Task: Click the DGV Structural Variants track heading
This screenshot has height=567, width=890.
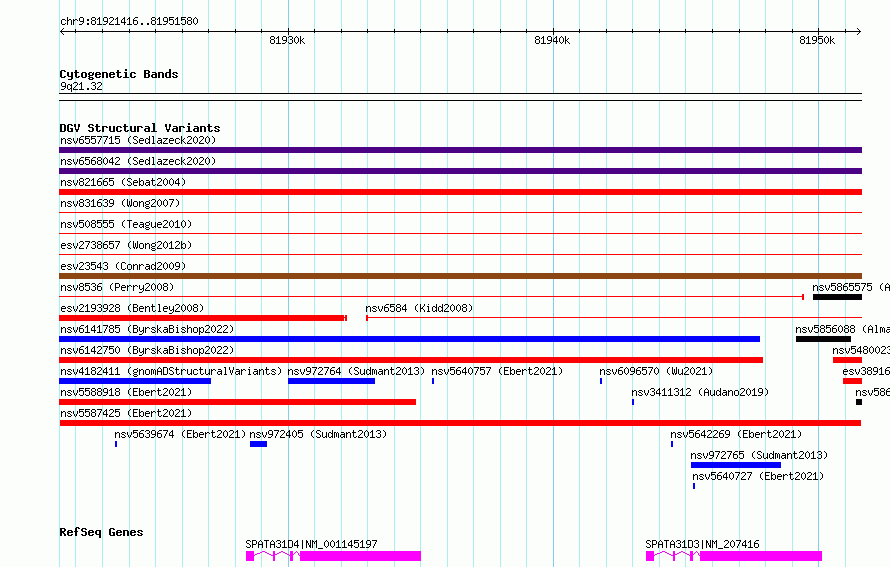Action: [x=140, y=128]
